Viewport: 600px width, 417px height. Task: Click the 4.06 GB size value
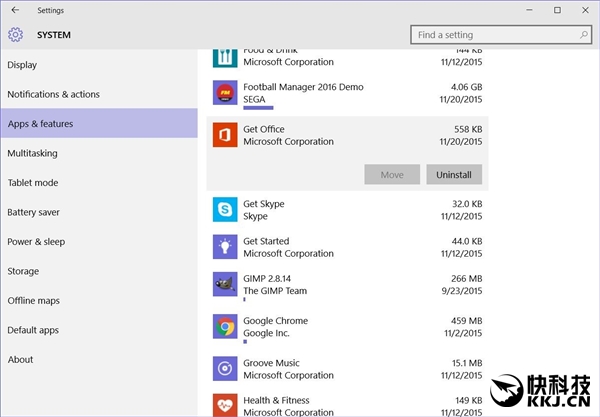[466, 87]
